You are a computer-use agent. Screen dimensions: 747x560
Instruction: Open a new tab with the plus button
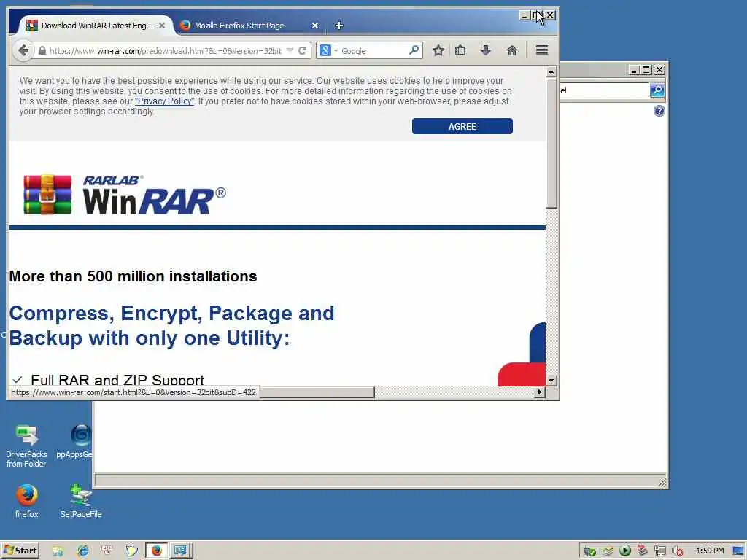coord(338,26)
